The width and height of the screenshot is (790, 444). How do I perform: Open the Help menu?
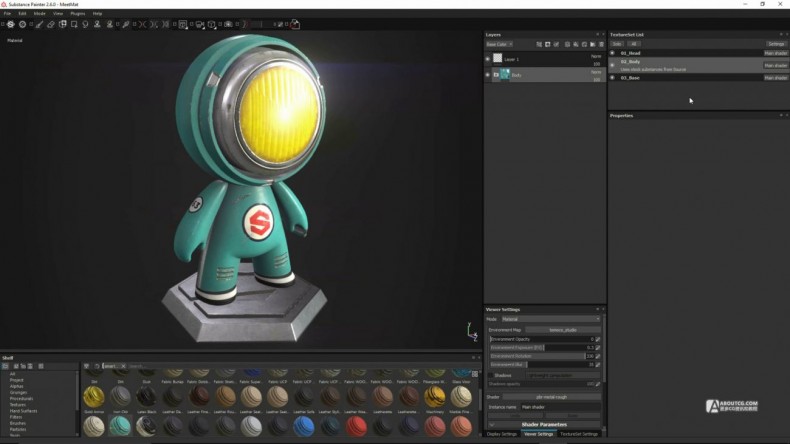coord(97,14)
